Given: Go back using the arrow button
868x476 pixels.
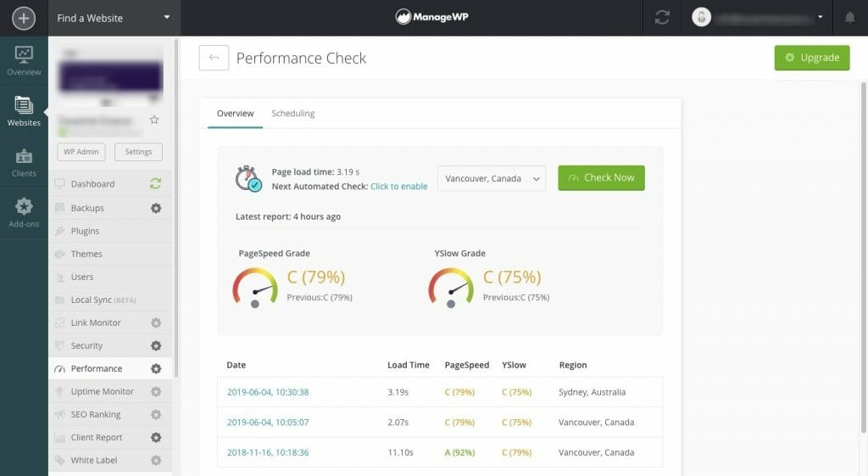Looking at the screenshot, I should point(214,58).
